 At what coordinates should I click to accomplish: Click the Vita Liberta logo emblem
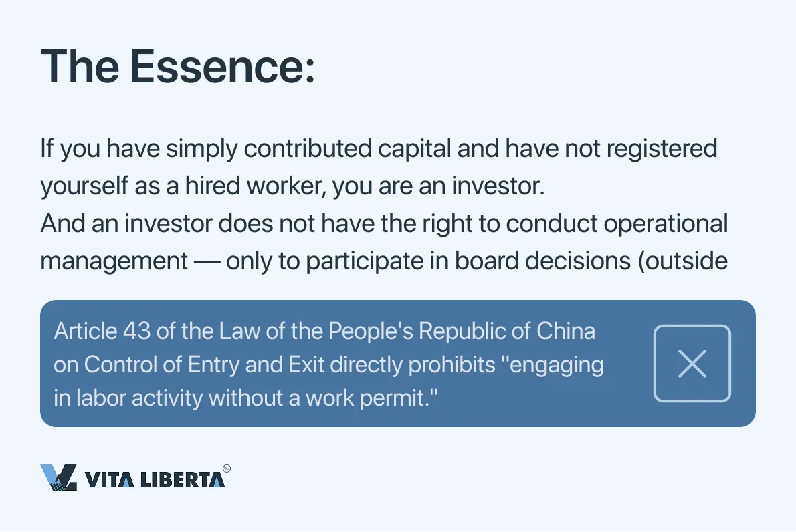59,478
